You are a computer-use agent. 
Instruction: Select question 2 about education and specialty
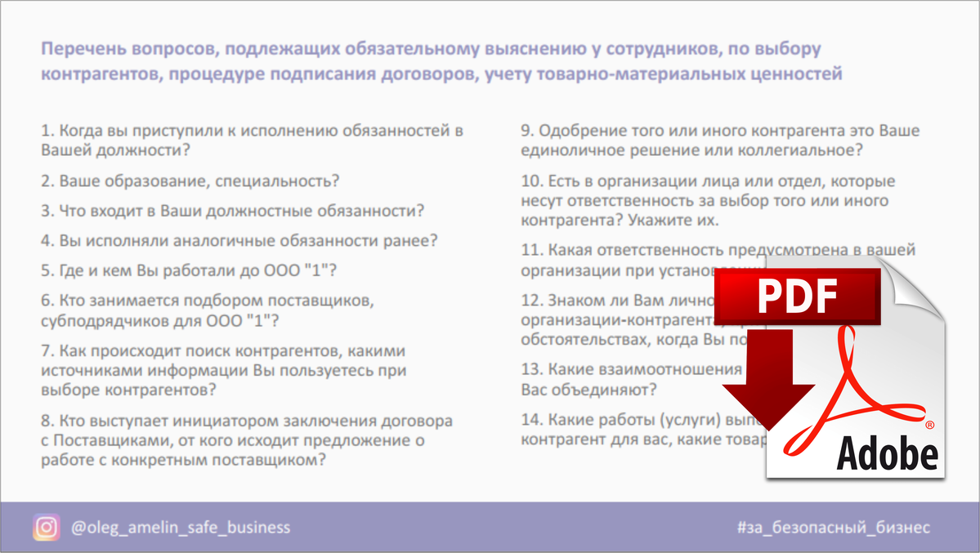[x=190, y=181]
